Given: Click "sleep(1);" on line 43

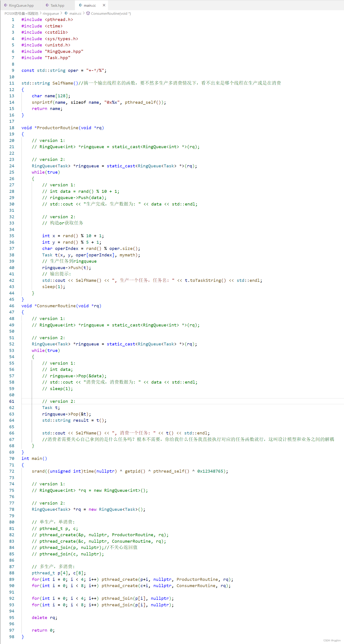Looking at the screenshot, I should (54, 287).
